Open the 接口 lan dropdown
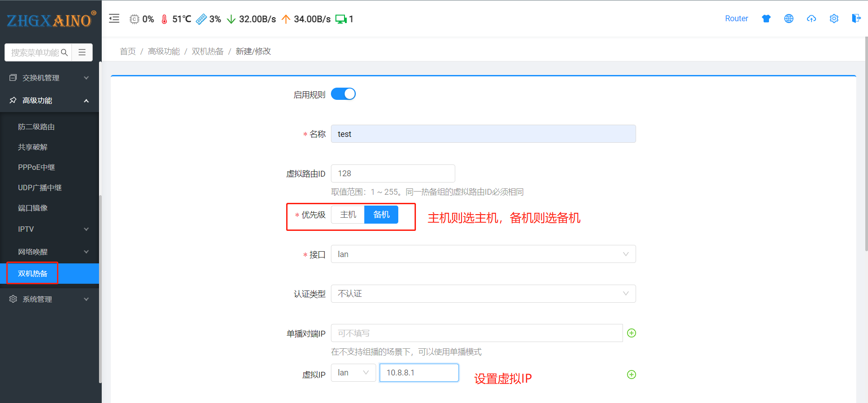The height and width of the screenshot is (403, 868). click(x=483, y=254)
